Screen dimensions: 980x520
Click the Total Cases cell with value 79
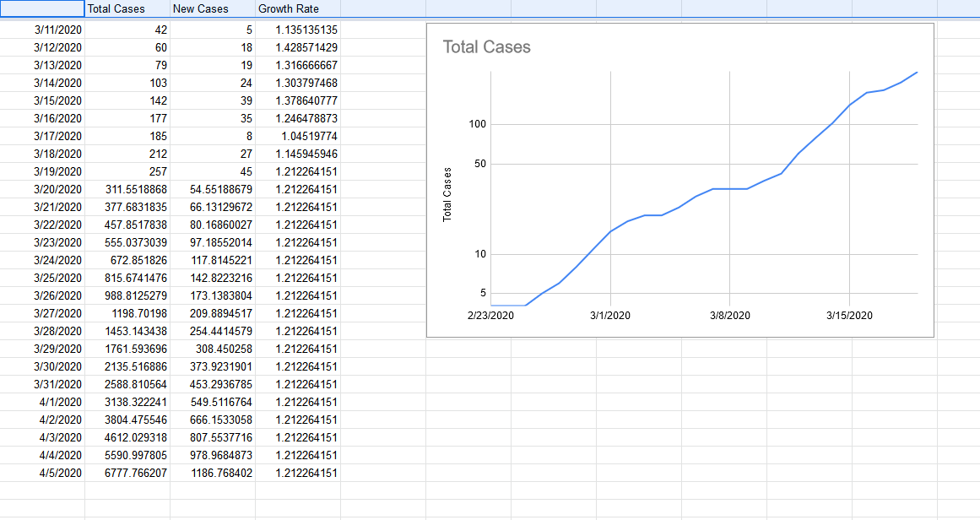127,65
